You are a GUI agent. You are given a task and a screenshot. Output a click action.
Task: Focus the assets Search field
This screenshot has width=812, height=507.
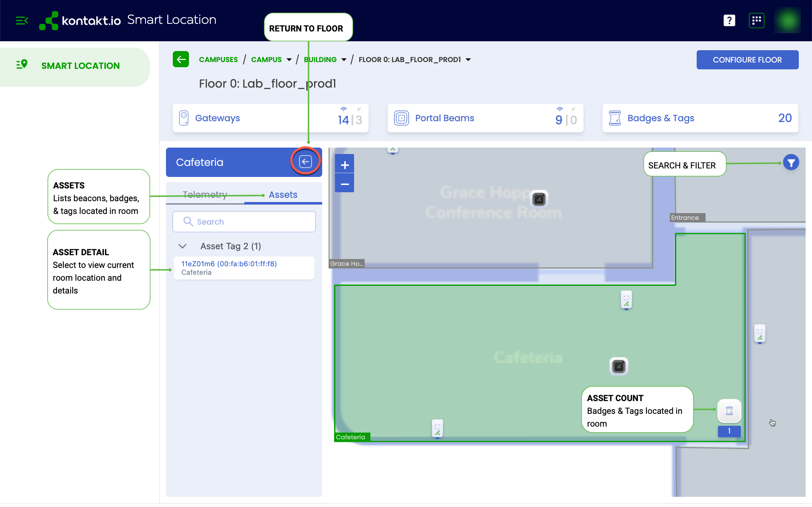(x=244, y=222)
